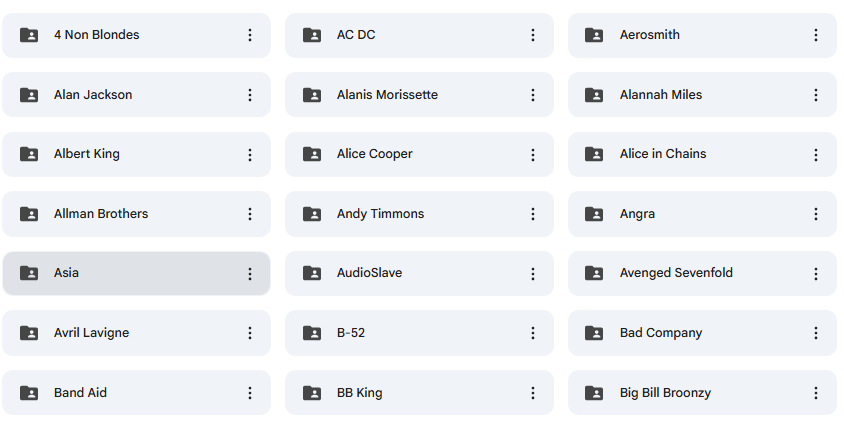Show more options for Alanis Morissette
Screen dimensions: 844x421
click(532, 95)
